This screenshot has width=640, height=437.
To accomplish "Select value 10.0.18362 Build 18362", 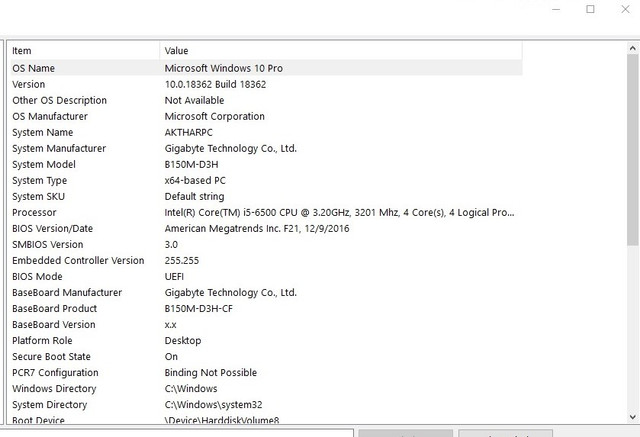I will [x=215, y=84].
